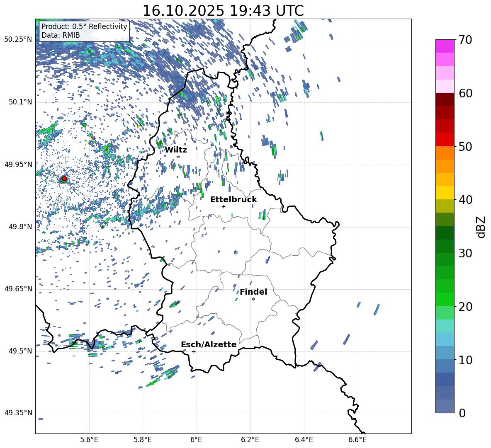Click the colorbar tick value 50
This screenshot has width=491, height=448.
465,147
